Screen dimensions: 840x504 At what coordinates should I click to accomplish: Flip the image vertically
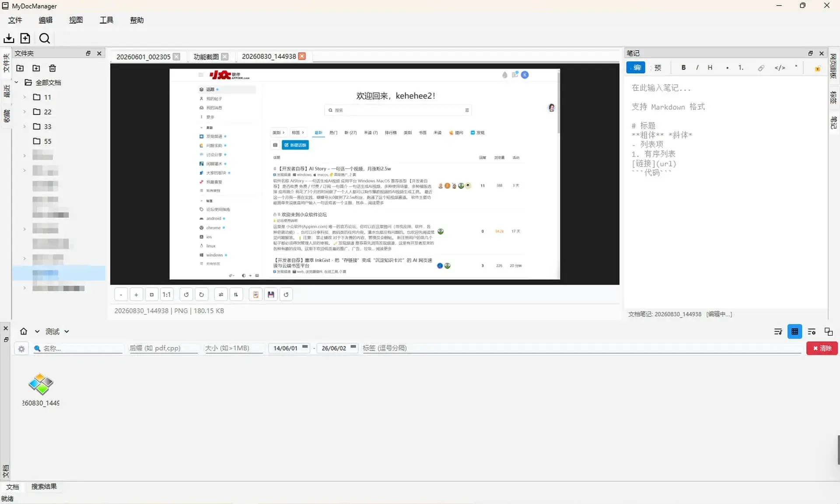point(236,295)
